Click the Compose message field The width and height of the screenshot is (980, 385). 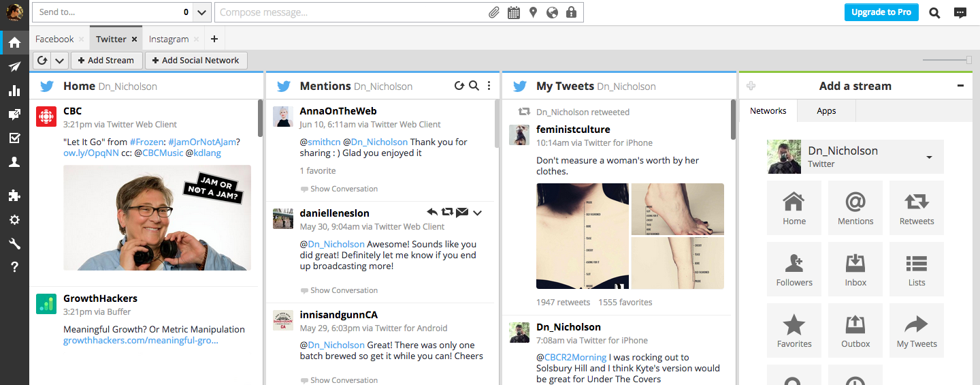click(350, 12)
